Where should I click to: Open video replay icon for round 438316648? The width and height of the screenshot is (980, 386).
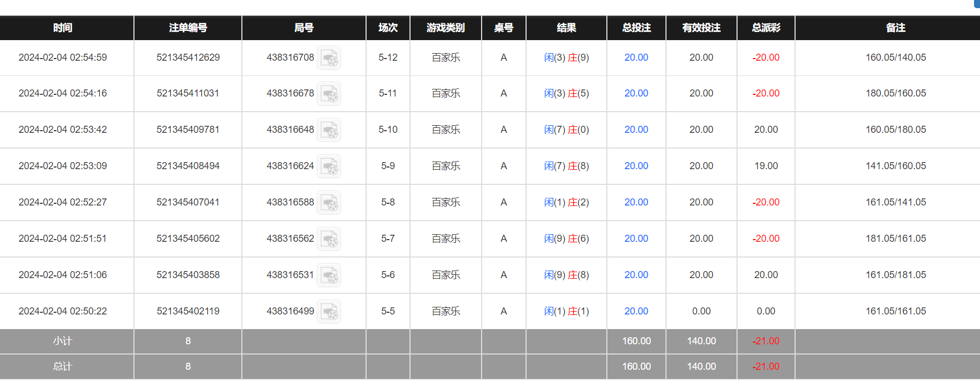click(329, 130)
